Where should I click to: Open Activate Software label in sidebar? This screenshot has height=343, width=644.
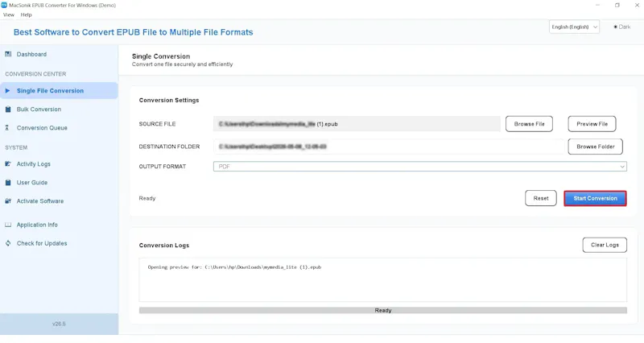[40, 200]
